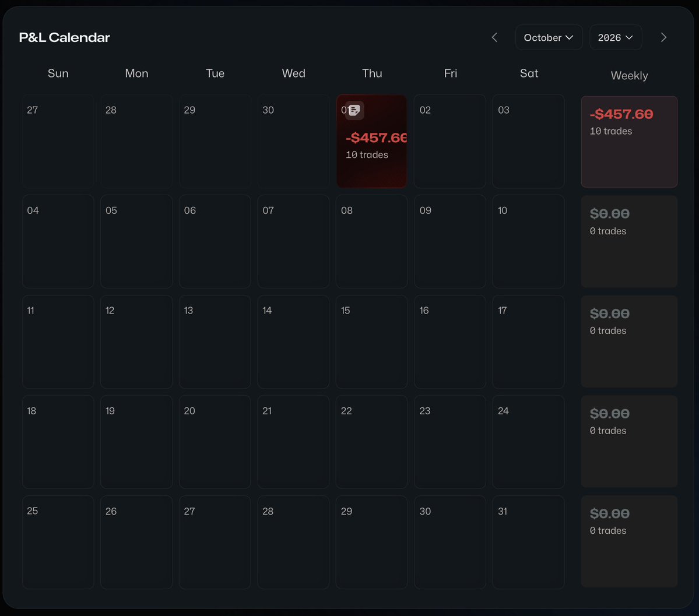Select day 12 cell
The image size is (699, 616).
pos(136,342)
